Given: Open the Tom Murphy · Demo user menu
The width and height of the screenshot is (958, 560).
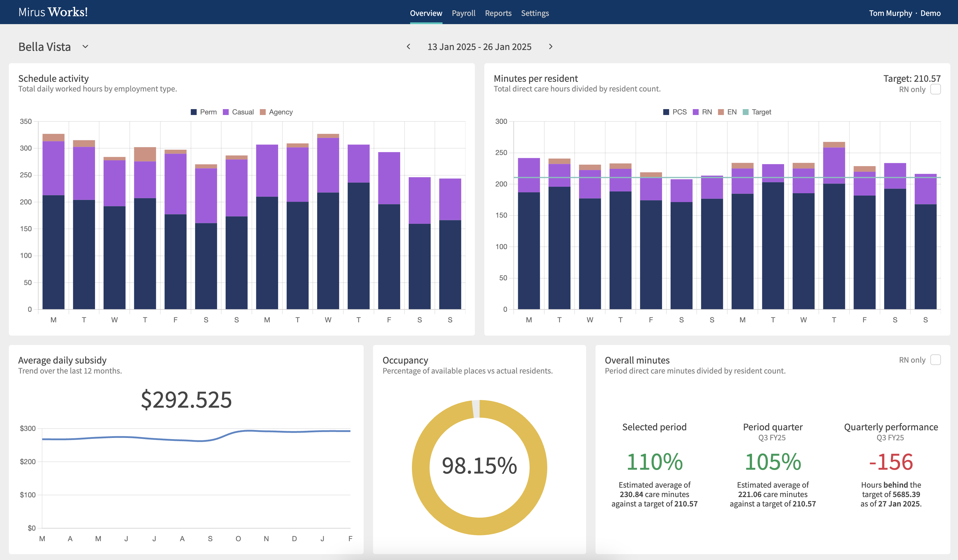Looking at the screenshot, I should 905,13.
